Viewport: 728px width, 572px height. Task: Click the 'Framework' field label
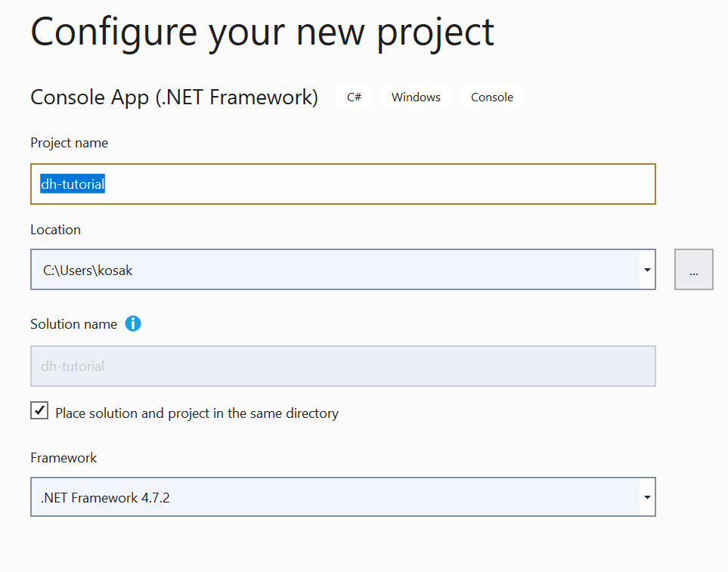click(64, 458)
